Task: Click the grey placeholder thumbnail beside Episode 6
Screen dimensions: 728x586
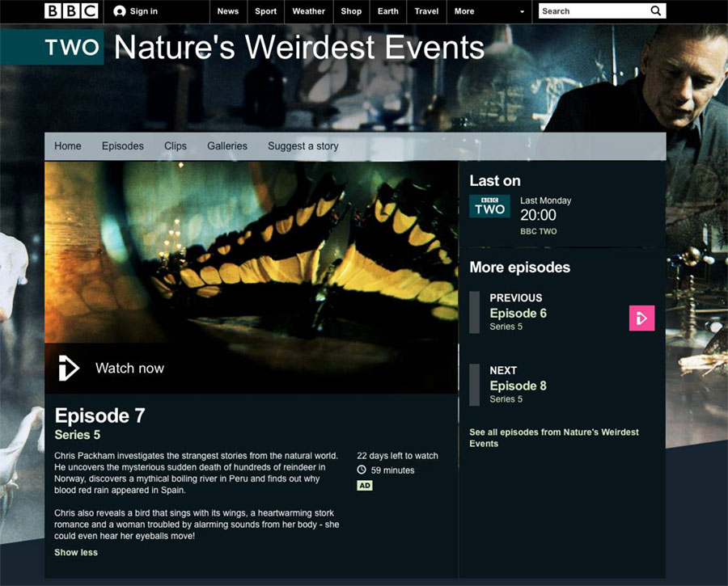Action: pyautogui.click(x=475, y=312)
